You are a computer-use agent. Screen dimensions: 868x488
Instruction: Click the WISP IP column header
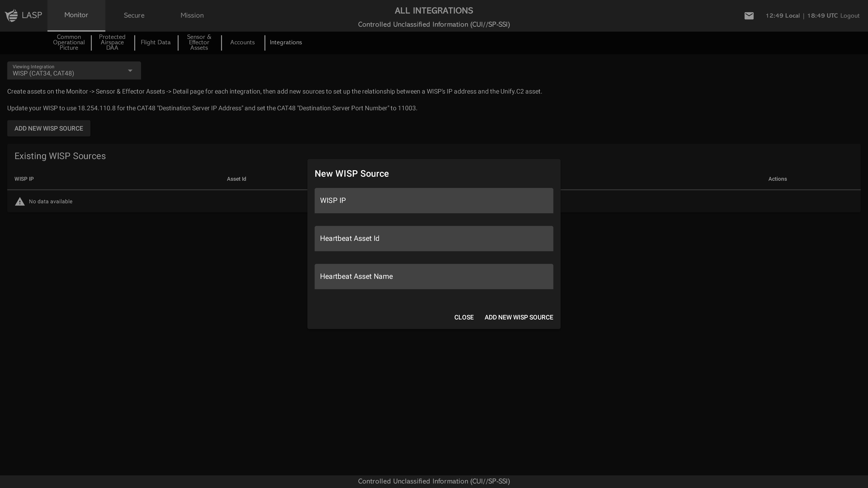pyautogui.click(x=24, y=179)
